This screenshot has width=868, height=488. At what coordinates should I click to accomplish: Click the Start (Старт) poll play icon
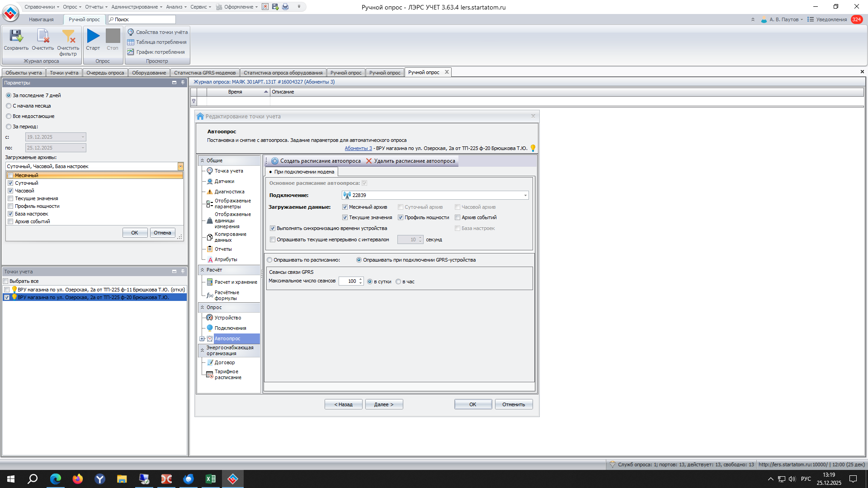93,36
